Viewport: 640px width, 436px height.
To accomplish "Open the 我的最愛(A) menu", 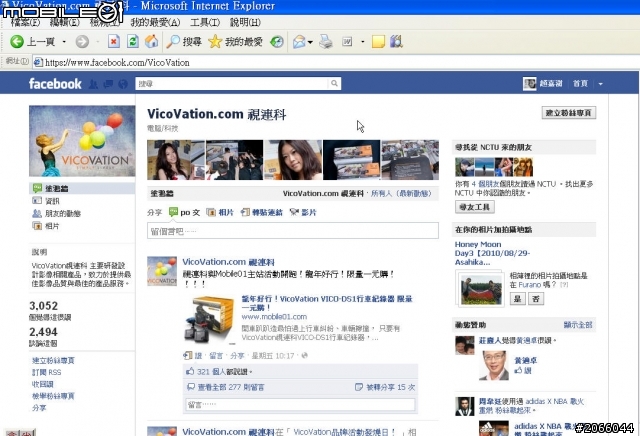I will click(156, 22).
